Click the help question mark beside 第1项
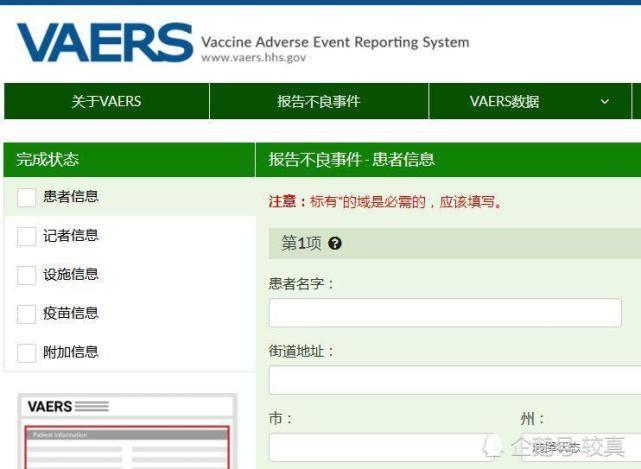Viewport: 641px width, 469px height. (335, 244)
